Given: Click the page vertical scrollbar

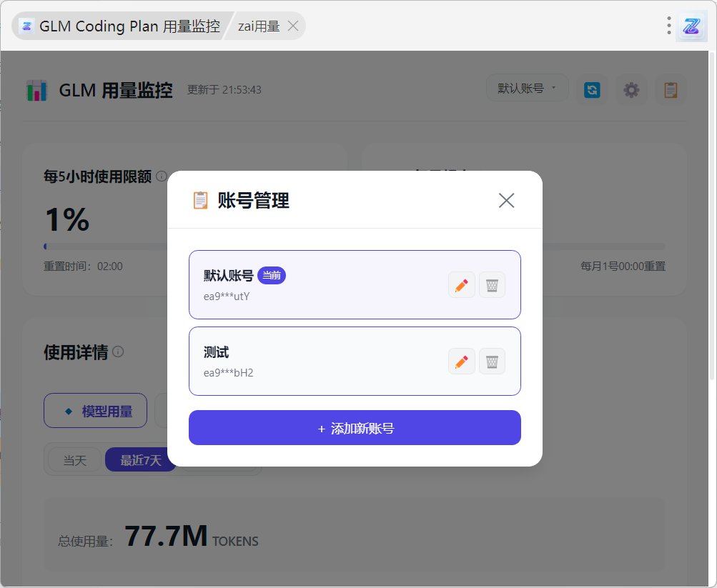Looking at the screenshot, I should tap(711, 215).
